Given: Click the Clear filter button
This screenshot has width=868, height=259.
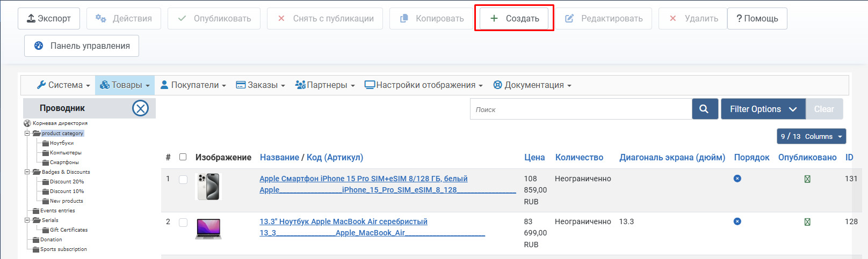Looking at the screenshot, I should [x=824, y=109].
